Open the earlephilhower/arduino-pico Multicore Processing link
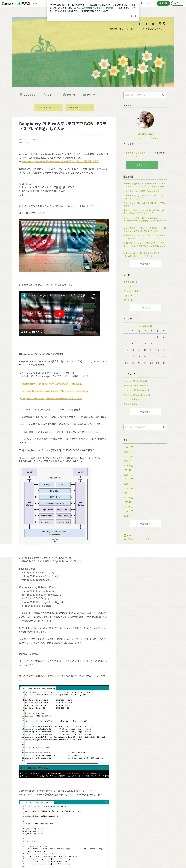Image resolution: width=186 pixels, height=868 pixels. (55, 391)
